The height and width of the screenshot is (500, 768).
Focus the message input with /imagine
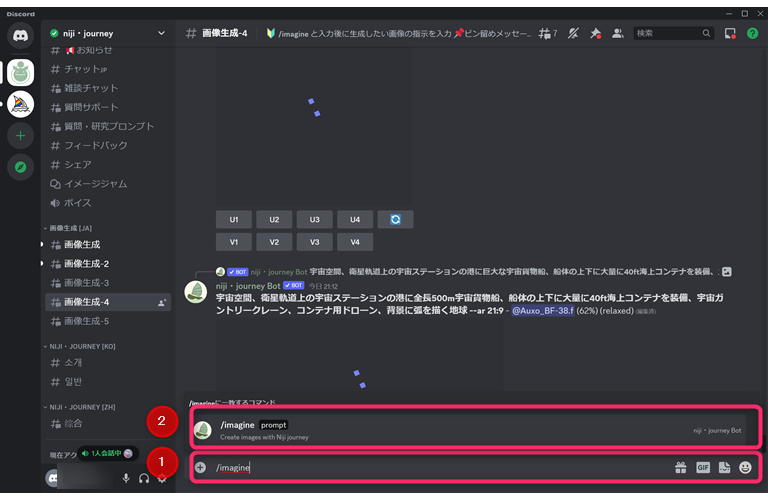(441, 468)
